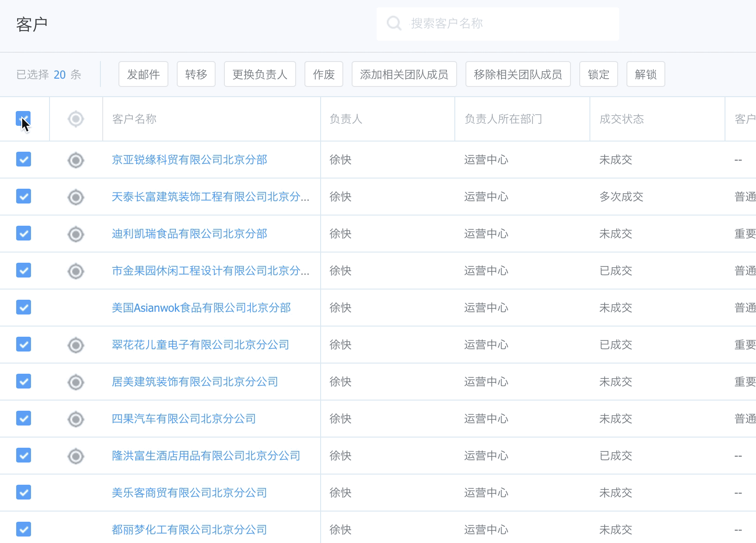This screenshot has width=756, height=543.
Task: Click target icon for 迪利凯瑞食品 row
Action: click(x=76, y=234)
